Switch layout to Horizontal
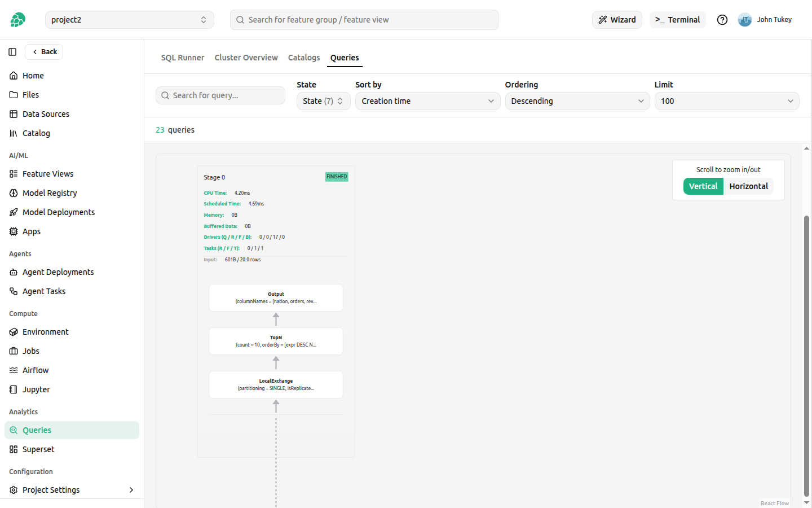 [x=748, y=186]
